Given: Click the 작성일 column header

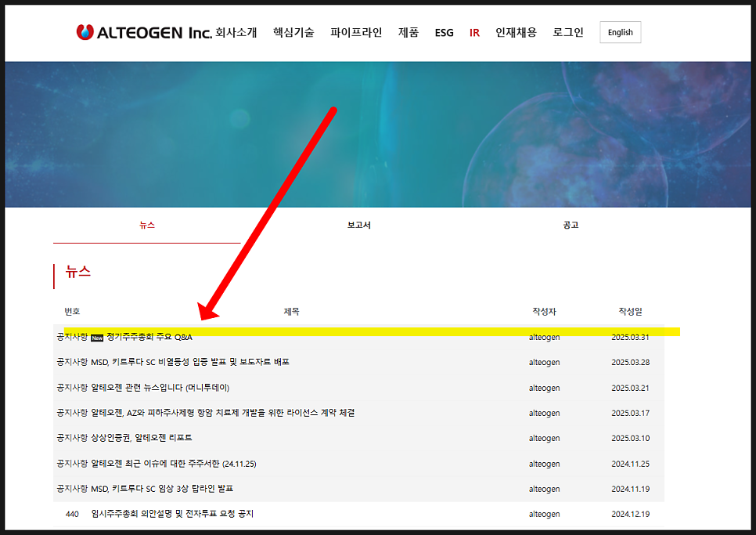Looking at the screenshot, I should pos(631,312).
